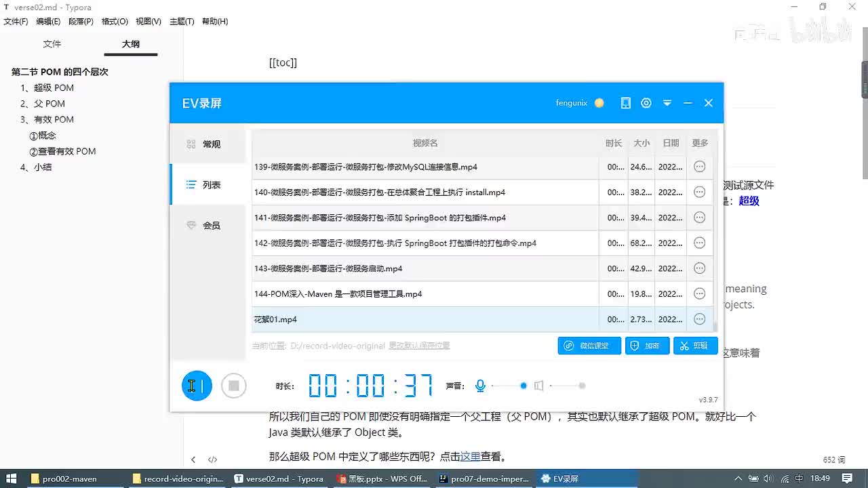Open the 格式(O) menu in Typora

(x=115, y=22)
